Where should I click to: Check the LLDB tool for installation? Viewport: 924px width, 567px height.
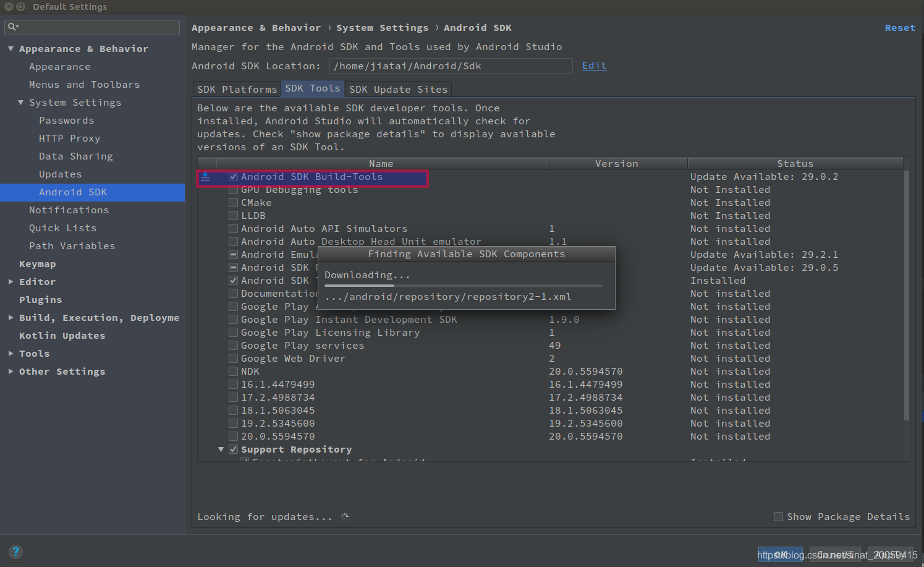(233, 215)
